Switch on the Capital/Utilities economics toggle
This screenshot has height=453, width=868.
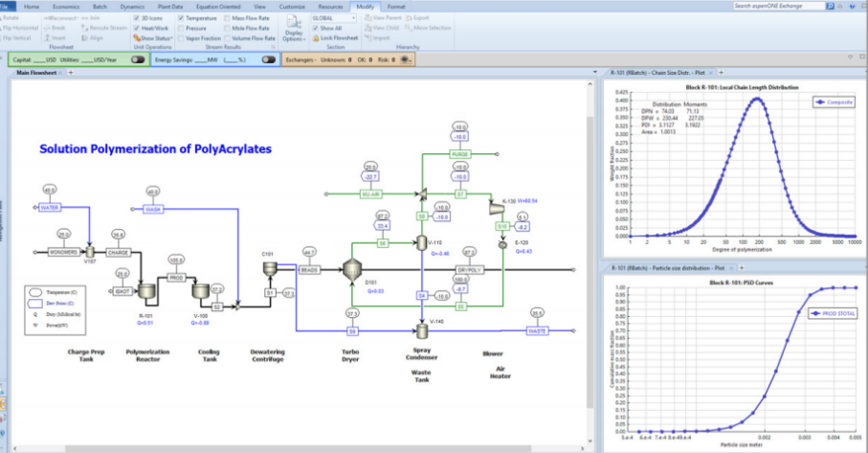pyautogui.click(x=138, y=59)
